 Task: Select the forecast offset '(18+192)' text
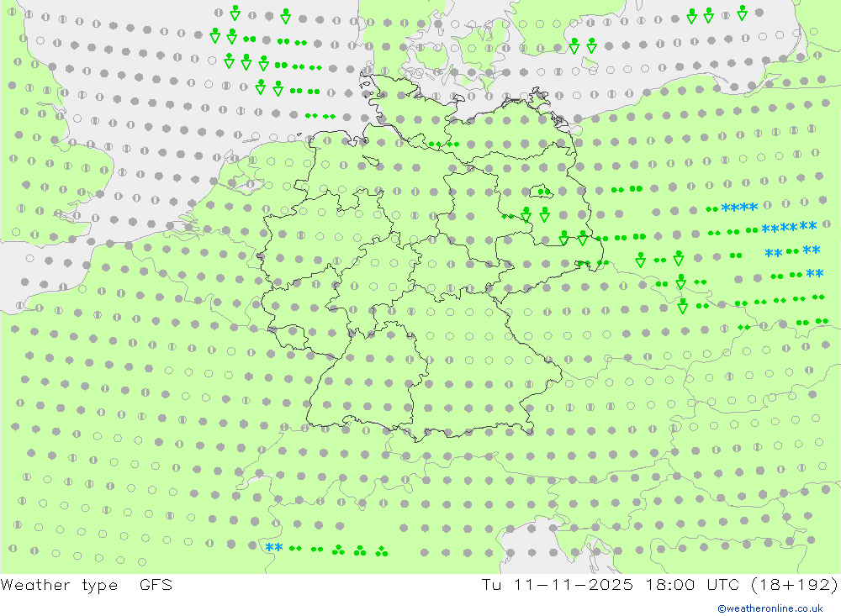(x=795, y=585)
